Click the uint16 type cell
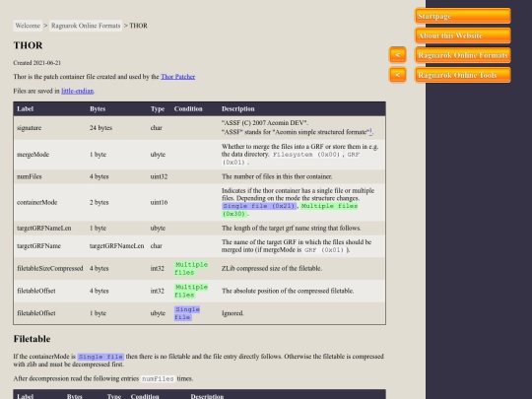This screenshot has height=399, width=532. pyautogui.click(x=159, y=203)
